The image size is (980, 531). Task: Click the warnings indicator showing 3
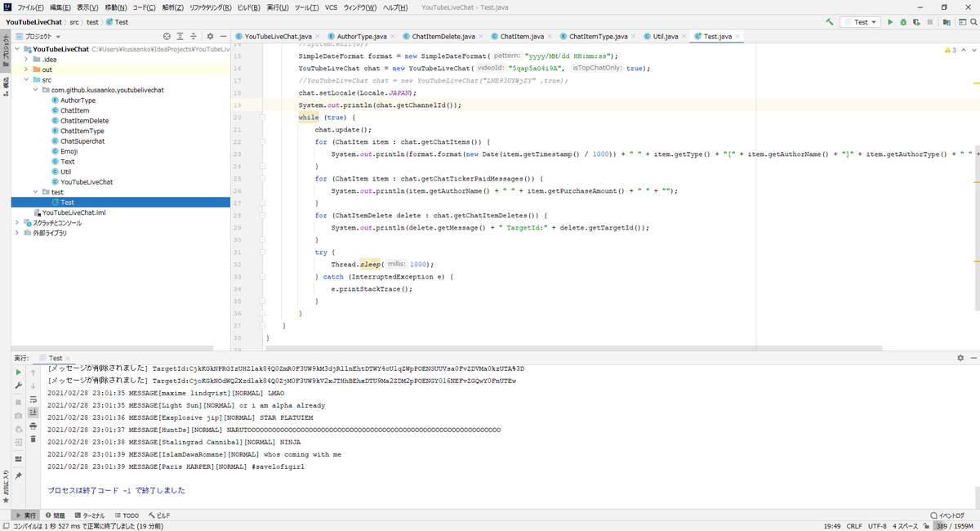(951, 51)
